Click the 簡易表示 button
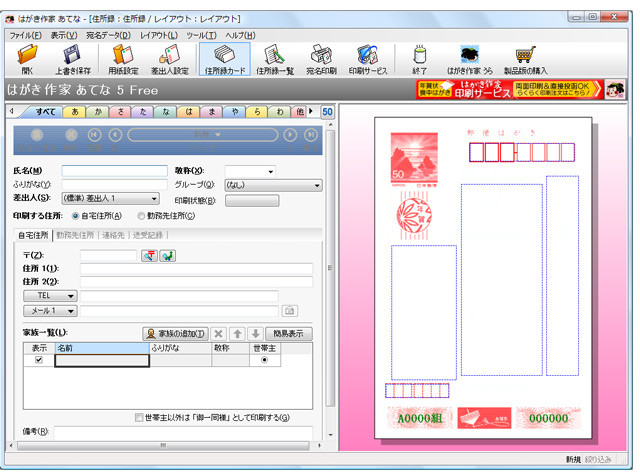640x472 pixels. point(289,334)
